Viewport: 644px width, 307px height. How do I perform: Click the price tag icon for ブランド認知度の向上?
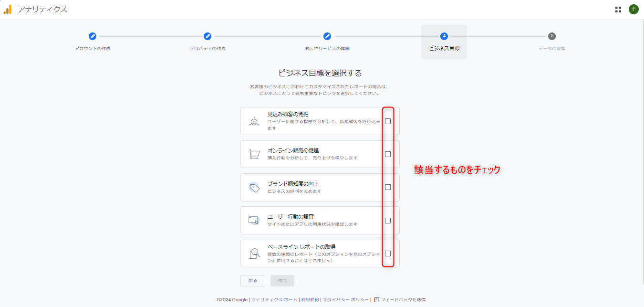coord(254,187)
